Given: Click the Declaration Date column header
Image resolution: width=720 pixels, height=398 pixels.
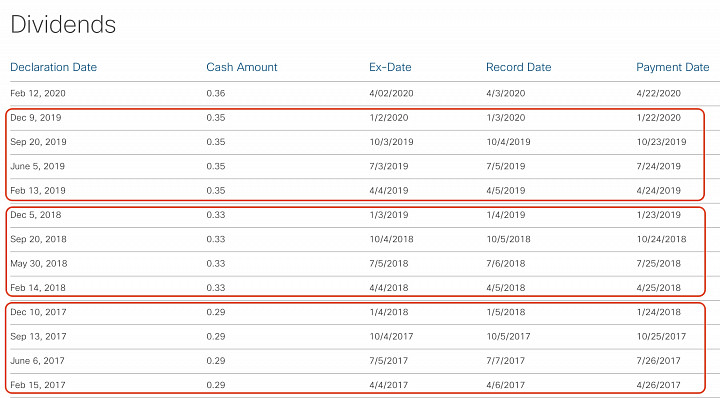Looking at the screenshot, I should (53, 67).
